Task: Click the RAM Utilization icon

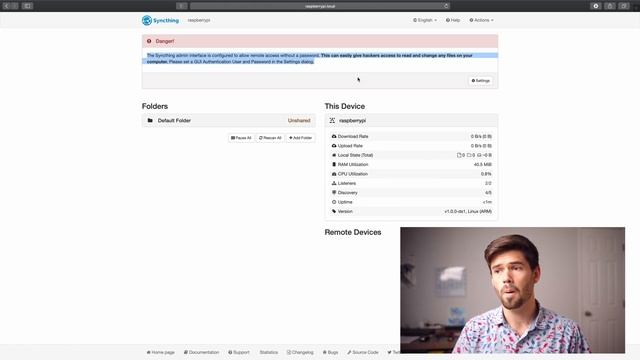Action: click(334, 164)
